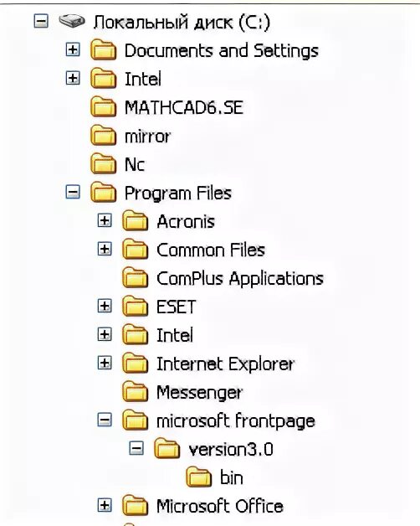420x526 pixels.
Task: Select the bin folder icon
Action: tap(199, 477)
